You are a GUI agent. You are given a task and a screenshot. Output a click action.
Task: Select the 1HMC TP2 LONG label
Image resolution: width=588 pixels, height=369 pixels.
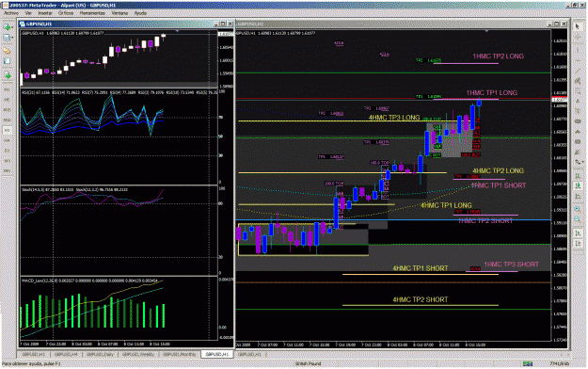[x=498, y=56]
